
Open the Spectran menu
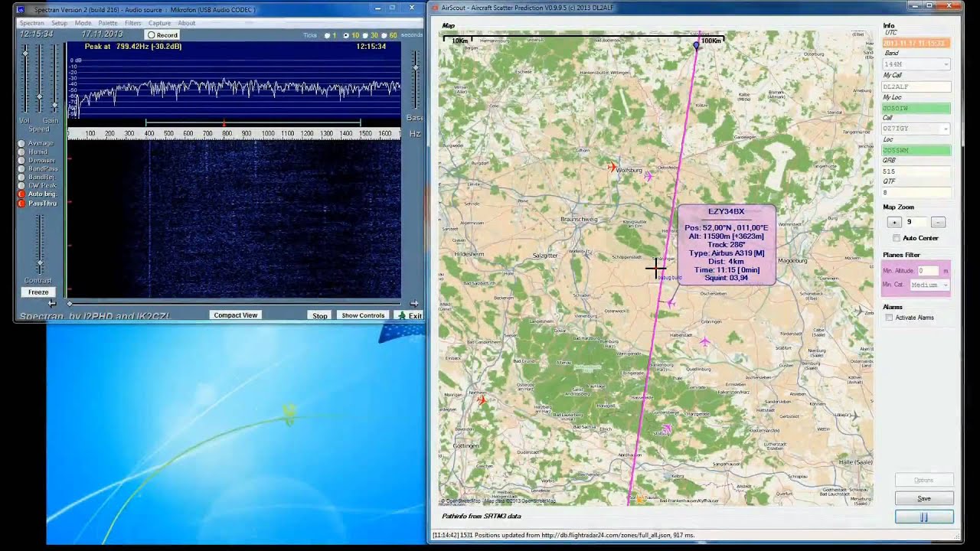tap(31, 23)
